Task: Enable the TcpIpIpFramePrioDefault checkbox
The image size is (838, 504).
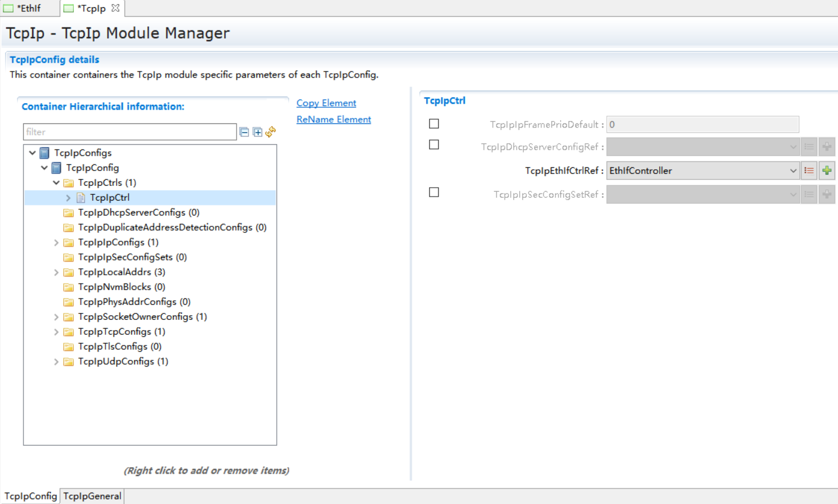Action: coord(434,124)
